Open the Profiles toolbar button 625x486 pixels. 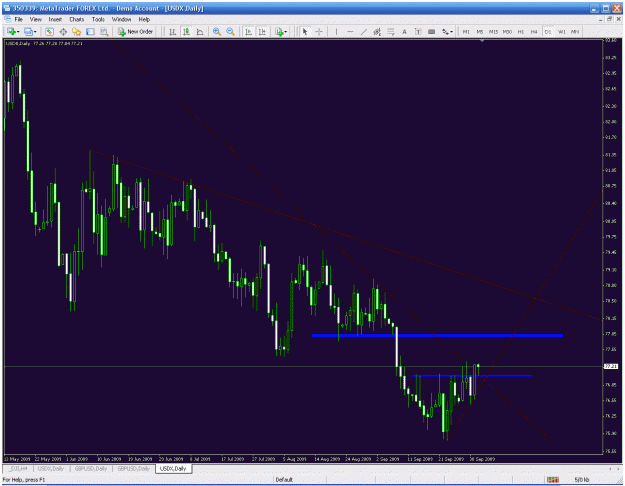(x=28, y=31)
